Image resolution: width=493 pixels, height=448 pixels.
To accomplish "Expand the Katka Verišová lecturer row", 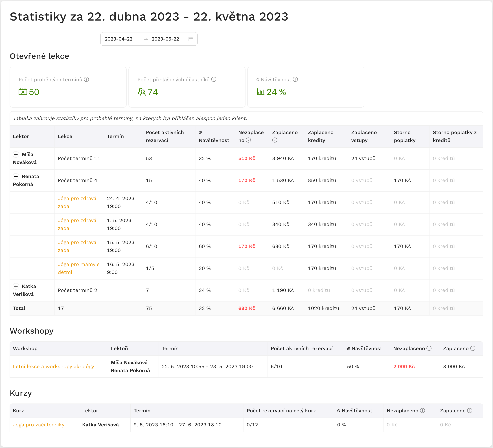I will pos(16,286).
